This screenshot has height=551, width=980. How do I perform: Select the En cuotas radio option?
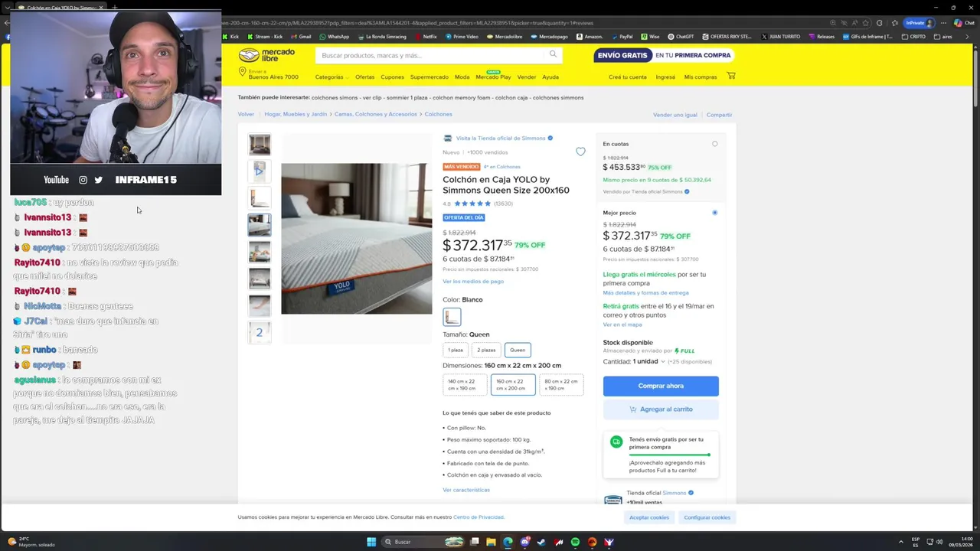715,144
